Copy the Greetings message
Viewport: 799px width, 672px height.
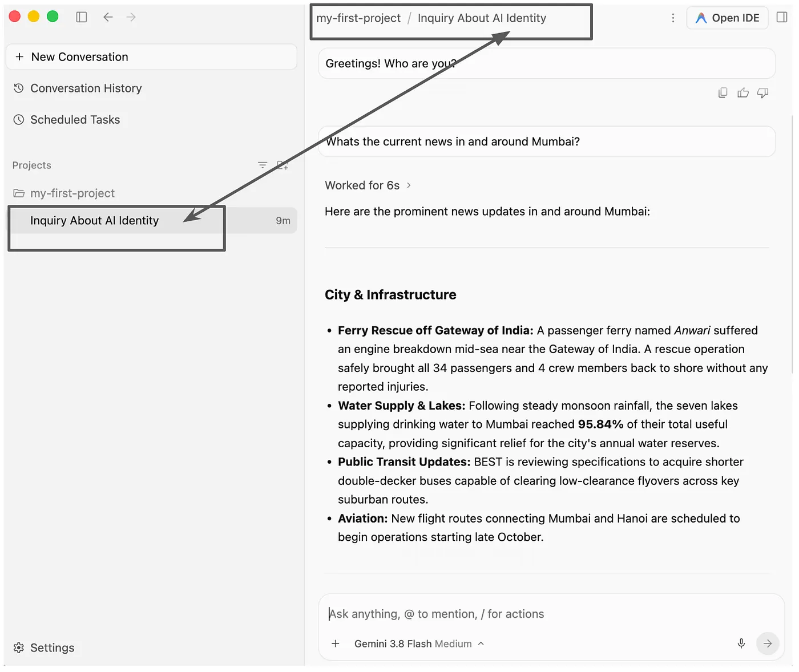click(x=723, y=93)
